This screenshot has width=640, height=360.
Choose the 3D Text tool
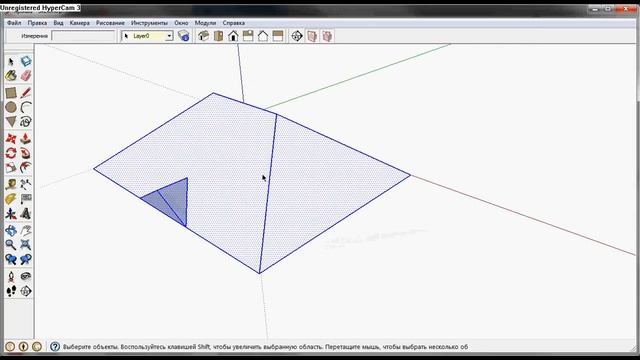tap(26, 213)
